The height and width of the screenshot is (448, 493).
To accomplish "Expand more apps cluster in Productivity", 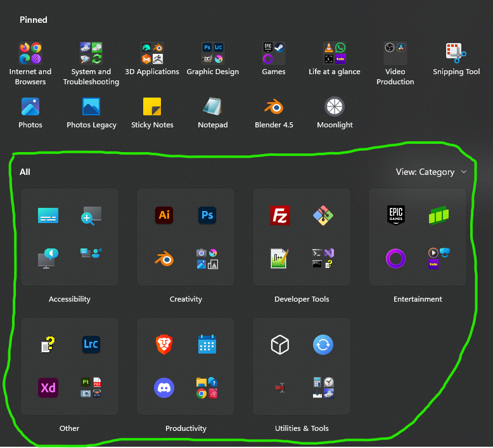I will [x=207, y=388].
